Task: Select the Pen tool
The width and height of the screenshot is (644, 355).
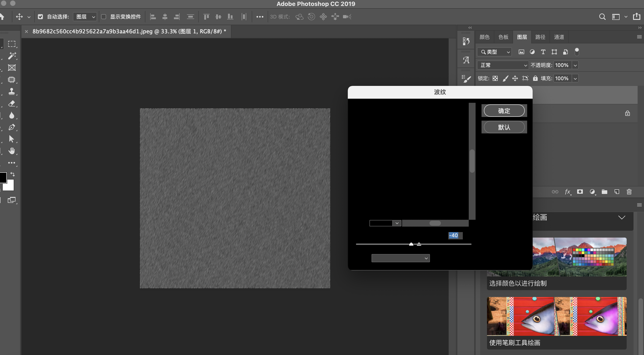Action: (x=11, y=127)
